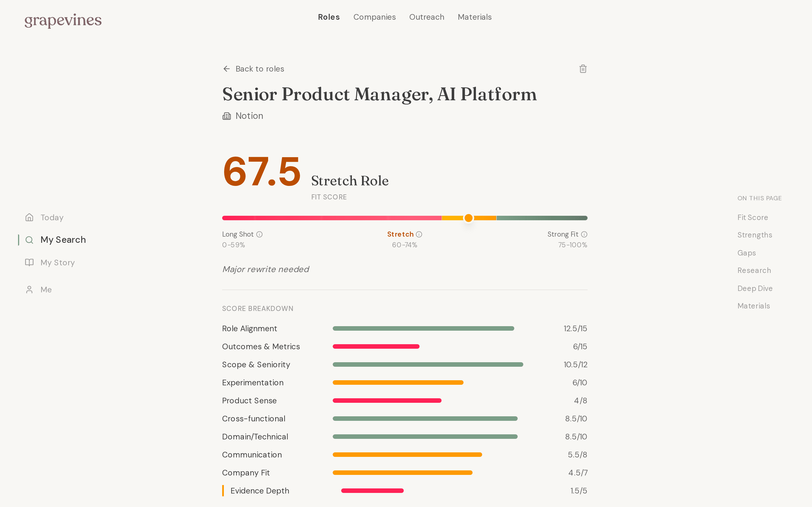
Task: Delete this role via trash icon
Action: pyautogui.click(x=583, y=68)
